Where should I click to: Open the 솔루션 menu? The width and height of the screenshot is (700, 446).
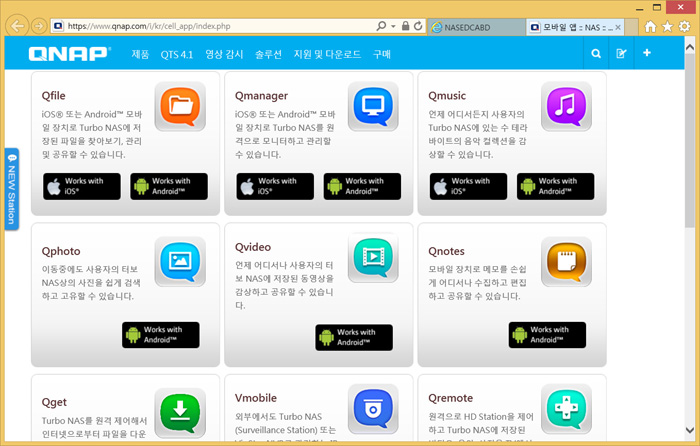click(268, 54)
